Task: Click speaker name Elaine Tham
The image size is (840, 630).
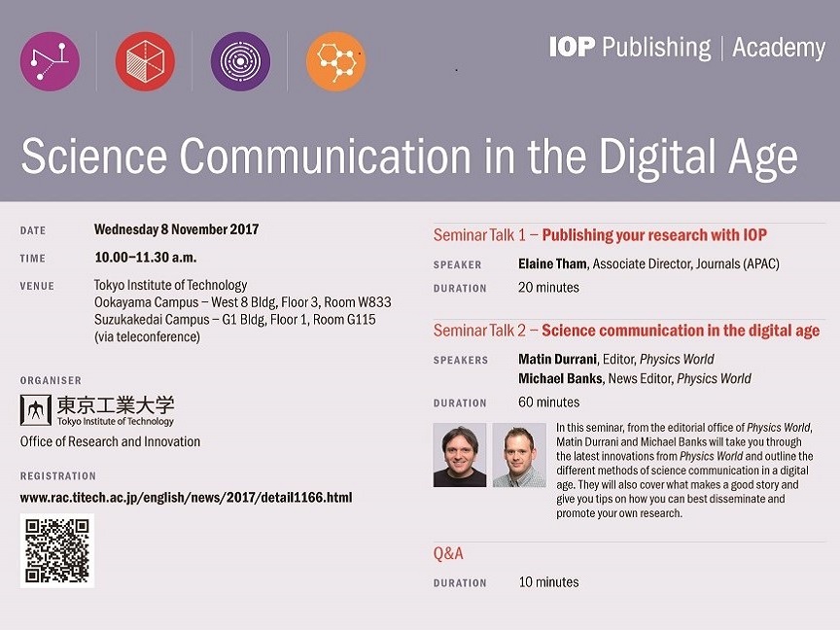Action: click(552, 263)
